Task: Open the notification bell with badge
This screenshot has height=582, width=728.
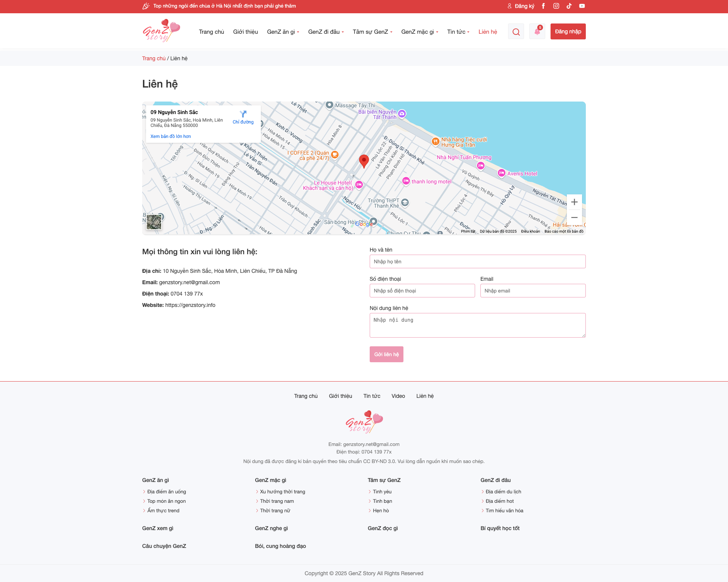Action: point(537,31)
